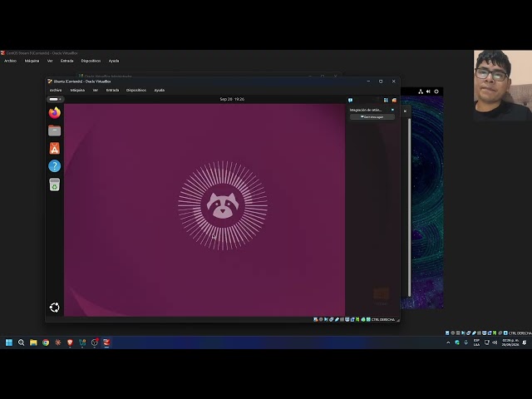Click the orange VirtualBox notification panel icon
This screenshot has width=532, height=399.
(394, 100)
